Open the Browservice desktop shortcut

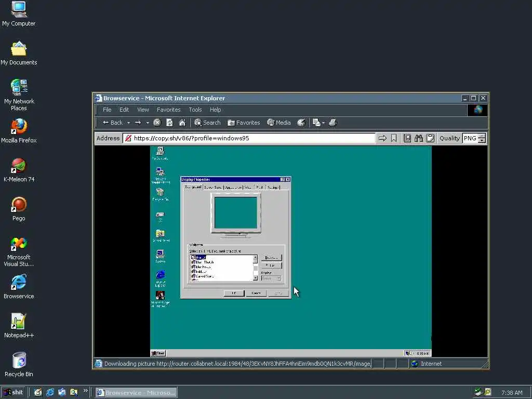(19, 287)
